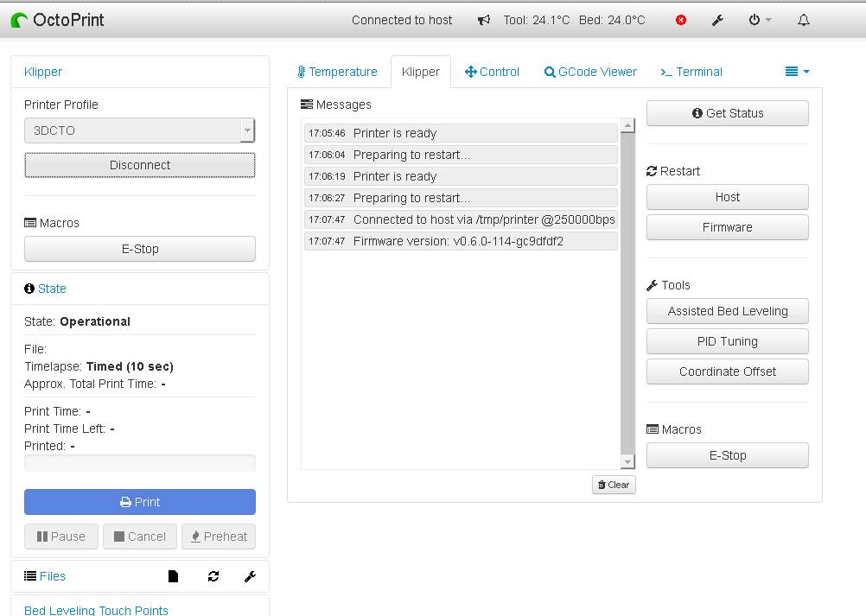Restart the Host
The width and height of the screenshot is (866, 616).
728,197
